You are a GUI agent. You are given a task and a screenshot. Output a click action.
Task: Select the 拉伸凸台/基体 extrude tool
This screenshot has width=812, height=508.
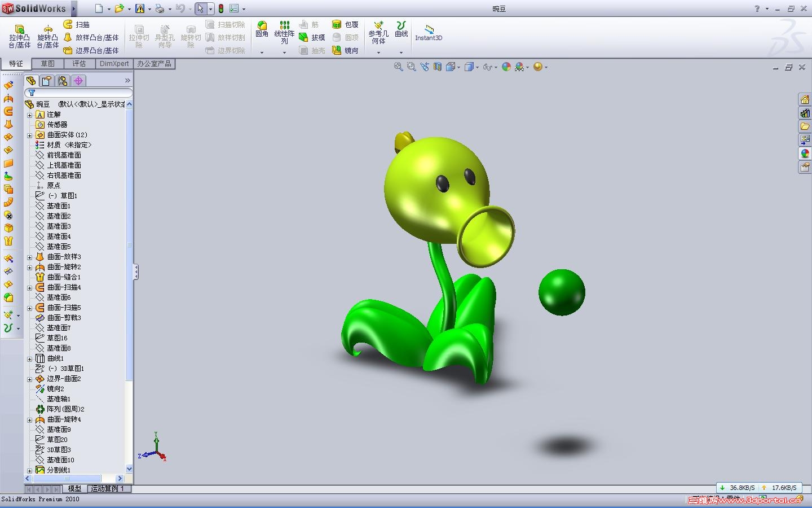tap(19, 37)
